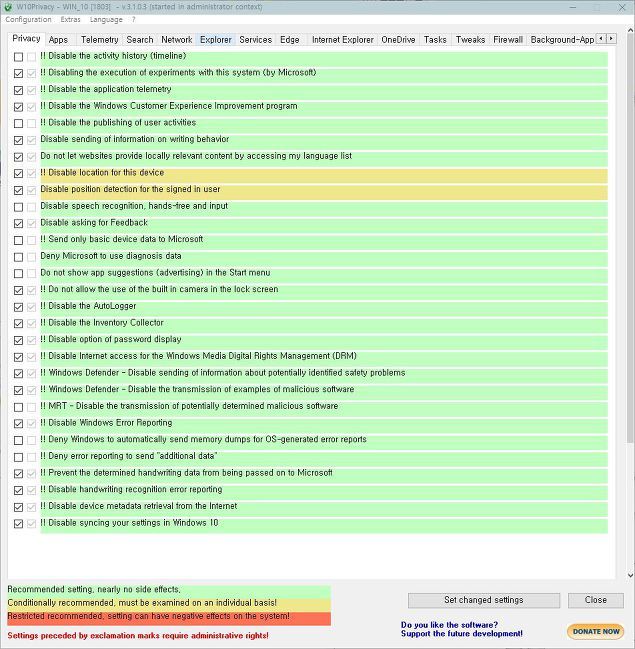
Task: Check Deny Microsoft to use diagnosis data
Action: pos(18,257)
